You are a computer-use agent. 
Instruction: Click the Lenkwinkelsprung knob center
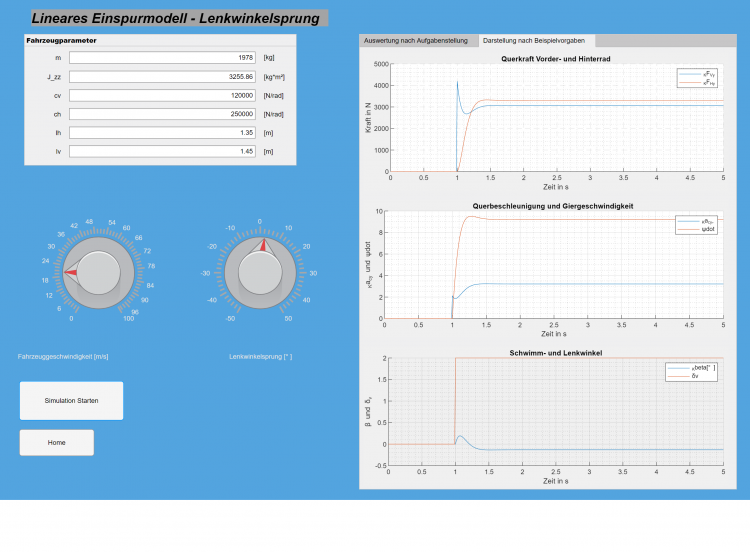coord(260,272)
